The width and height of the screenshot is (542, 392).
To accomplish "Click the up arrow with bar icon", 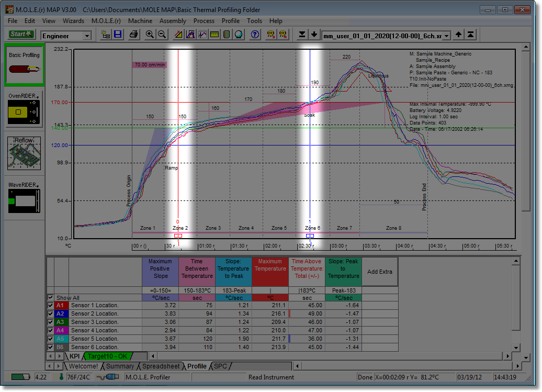I will (470, 35).
